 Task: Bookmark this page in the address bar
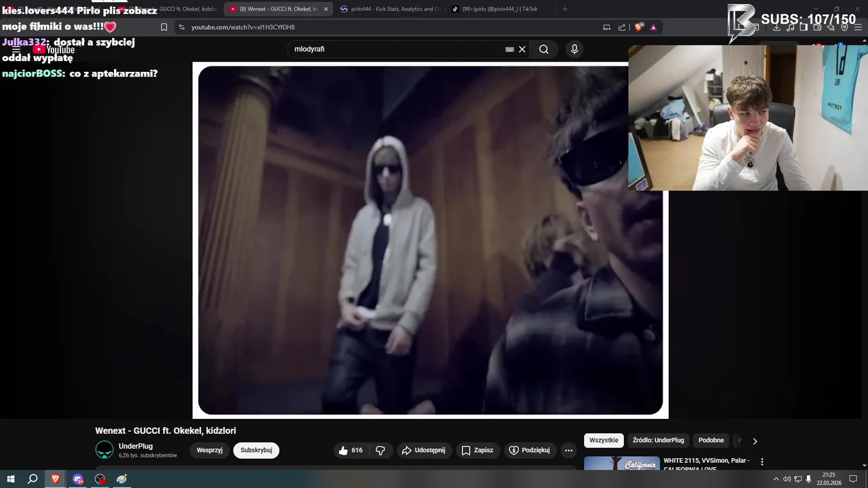tap(164, 27)
